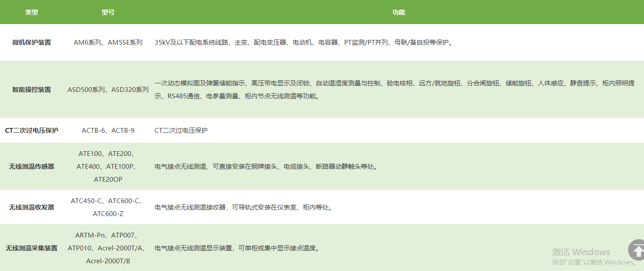
Task: Click CT二次过电压保护 in the function column
Action: [x=181, y=130]
